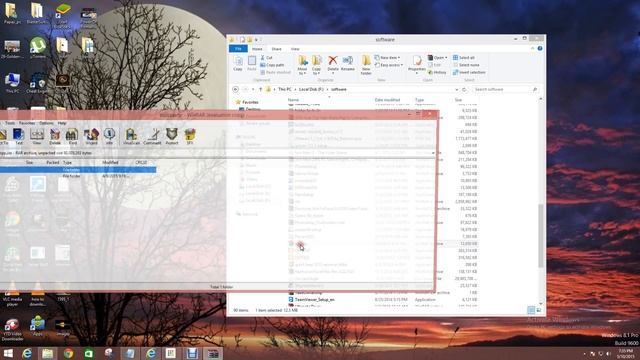The image size is (640, 360).
Task: Sort by the Date modified column in Explorer
Action: [387, 100]
